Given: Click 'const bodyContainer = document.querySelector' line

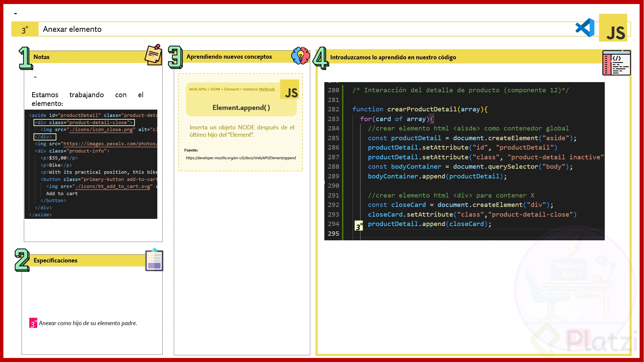Looking at the screenshot, I should pos(470,167).
